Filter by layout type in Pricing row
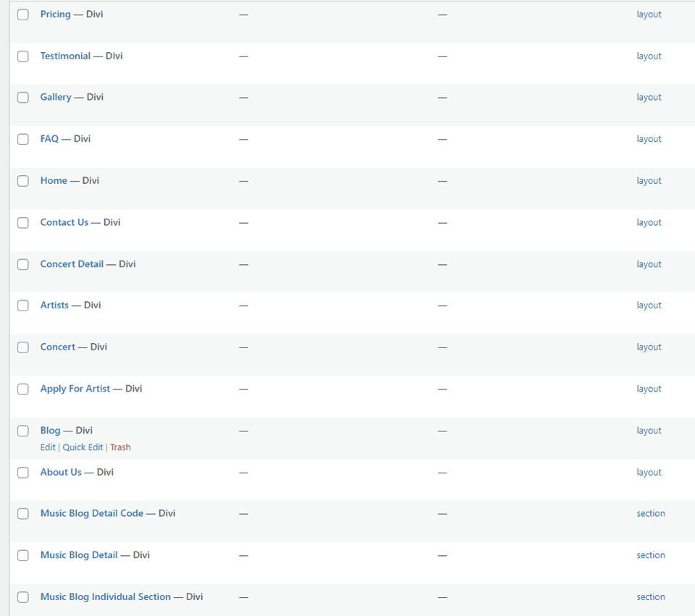The height and width of the screenshot is (616, 695). pyautogui.click(x=649, y=14)
